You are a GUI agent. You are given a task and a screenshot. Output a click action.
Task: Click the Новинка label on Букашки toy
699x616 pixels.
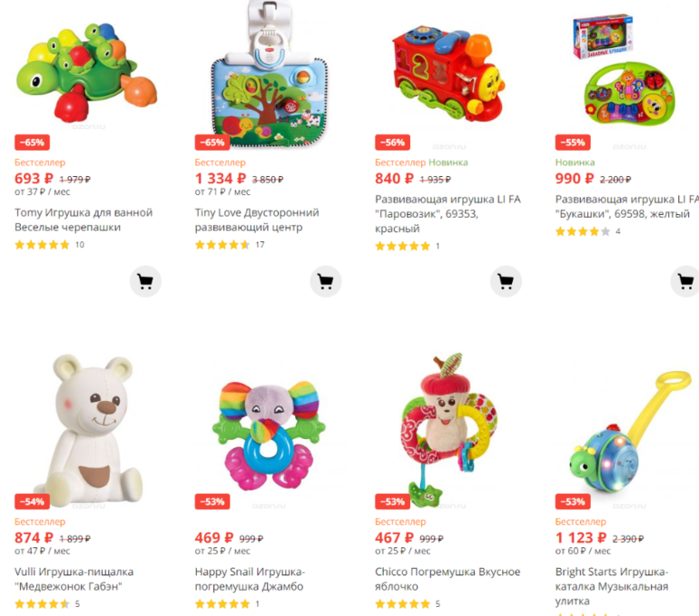(575, 162)
